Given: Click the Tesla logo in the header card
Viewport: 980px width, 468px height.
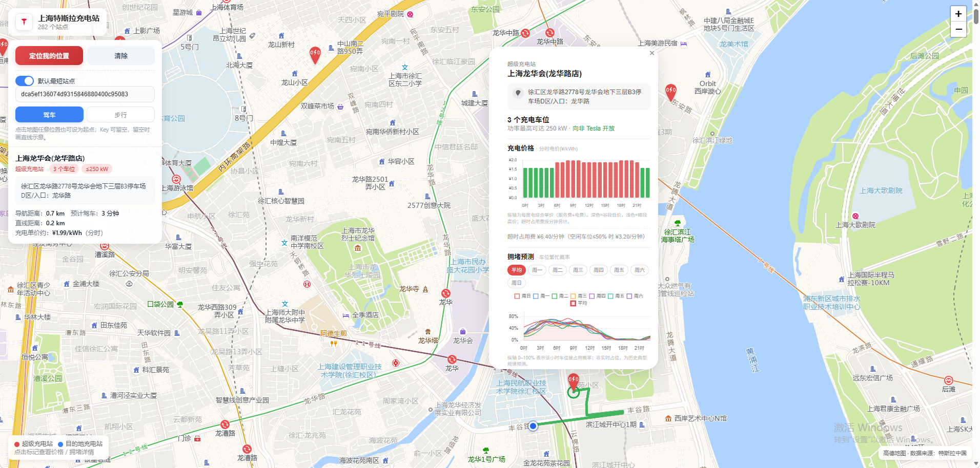Looking at the screenshot, I should coord(24,22).
